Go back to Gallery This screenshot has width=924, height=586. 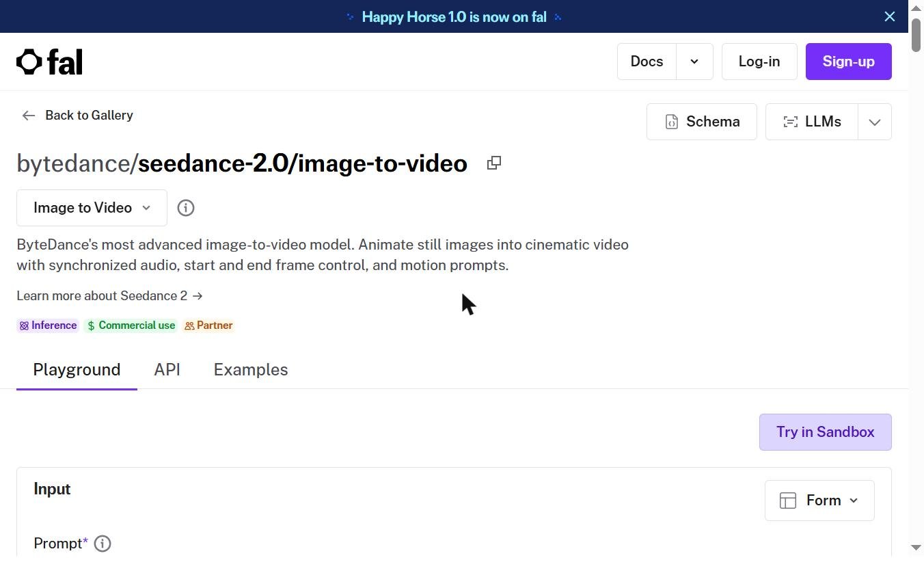(77, 116)
